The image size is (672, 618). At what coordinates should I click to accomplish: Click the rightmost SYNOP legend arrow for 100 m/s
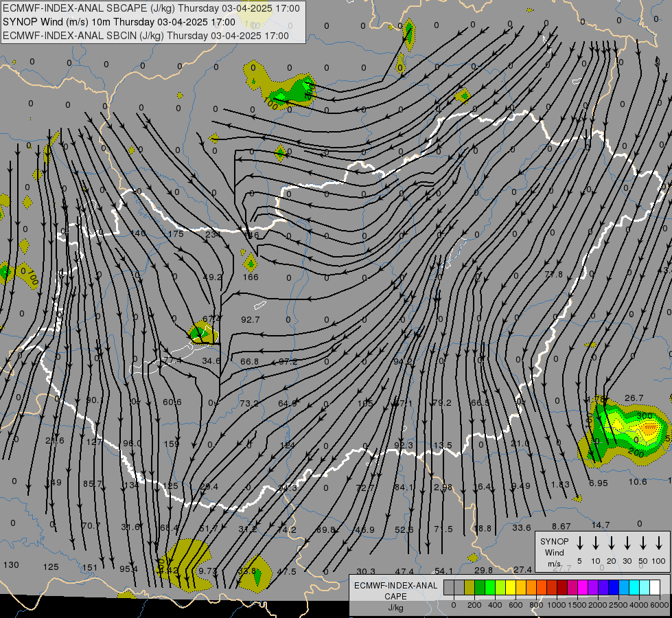(x=659, y=543)
